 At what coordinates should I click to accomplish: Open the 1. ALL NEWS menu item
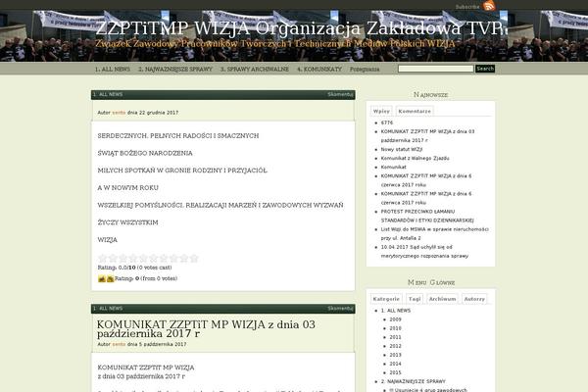(113, 69)
